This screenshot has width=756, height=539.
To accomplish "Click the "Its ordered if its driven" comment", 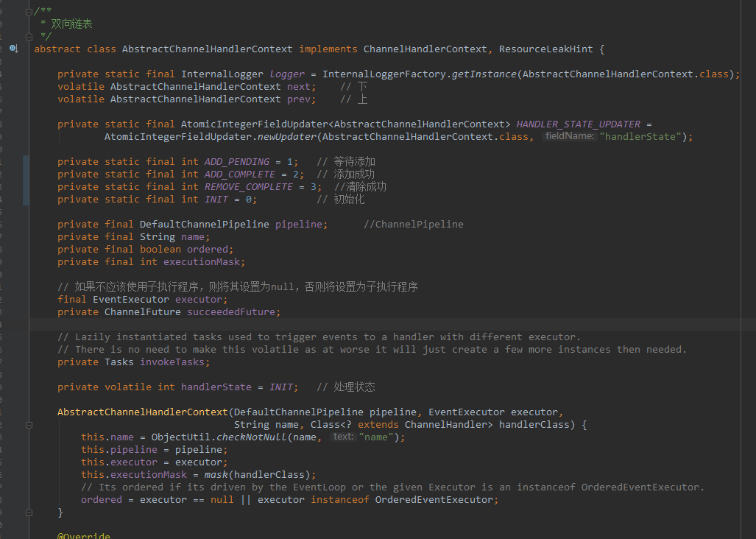I will coord(393,488).
